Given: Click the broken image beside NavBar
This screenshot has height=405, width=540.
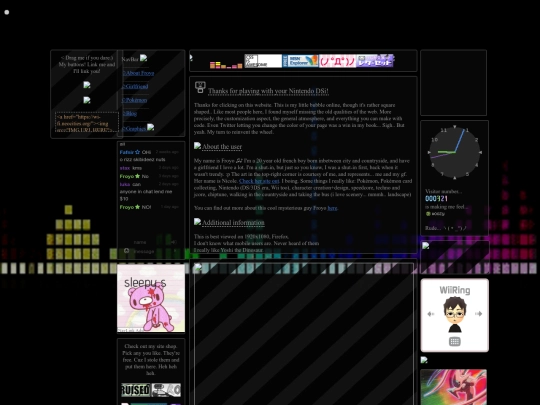Looking at the screenshot, I should coord(144,58).
